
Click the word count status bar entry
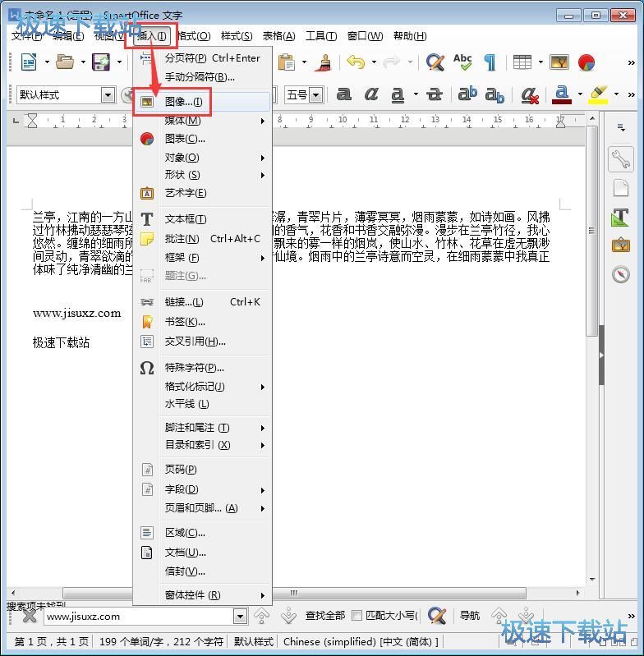coord(161,642)
